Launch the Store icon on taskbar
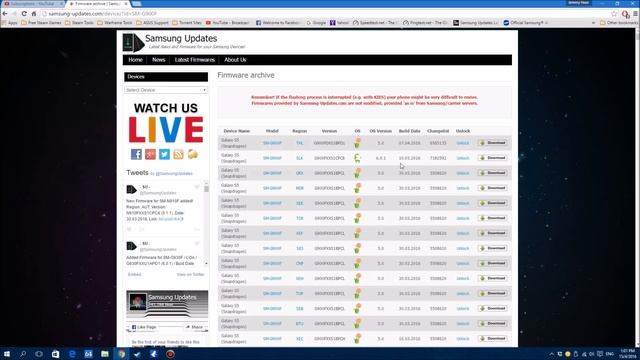Image resolution: width=640 pixels, height=360 pixels. pyautogui.click(x=56, y=354)
